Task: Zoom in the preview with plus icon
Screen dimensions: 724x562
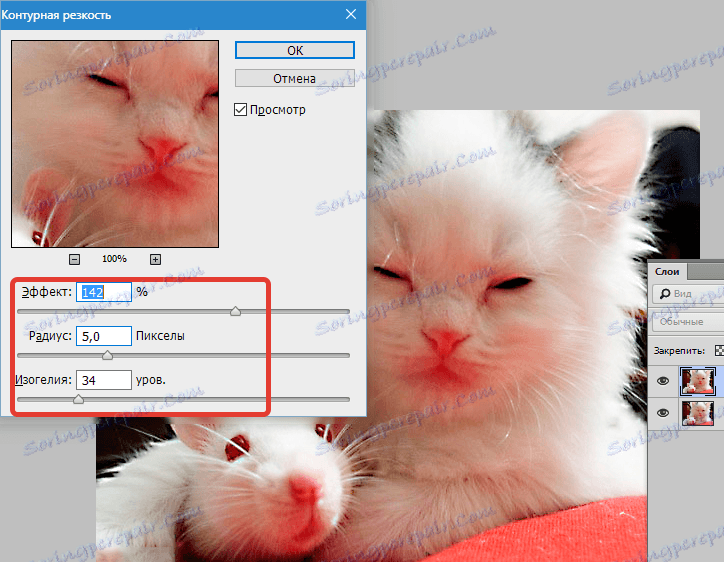Action: (x=155, y=260)
